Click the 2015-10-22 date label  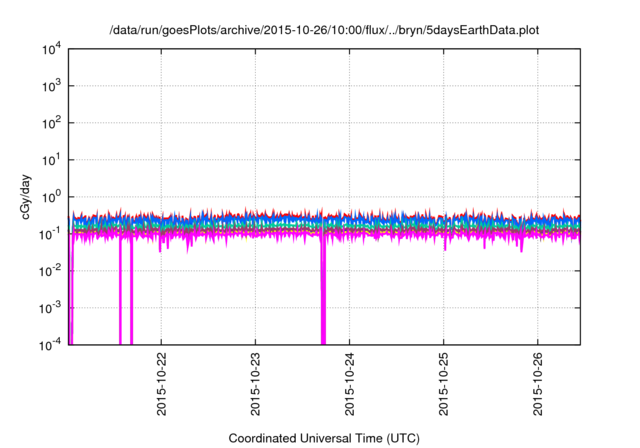(162, 384)
